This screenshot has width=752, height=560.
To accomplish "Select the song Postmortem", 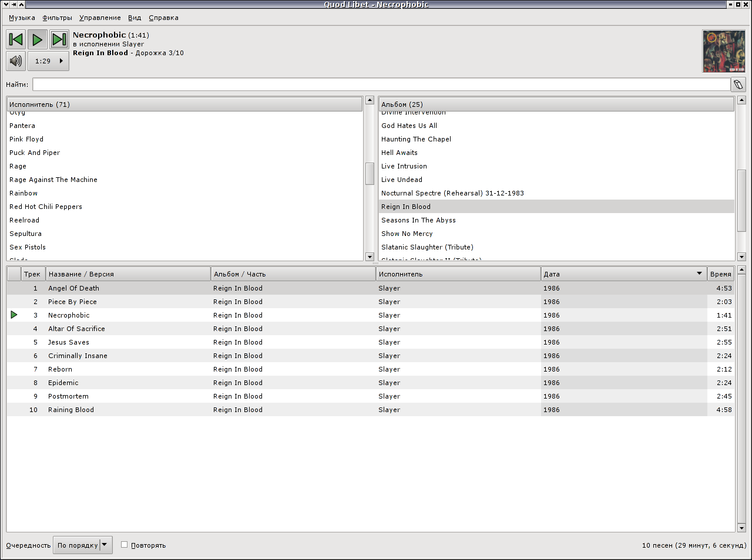I will [x=371, y=396].
